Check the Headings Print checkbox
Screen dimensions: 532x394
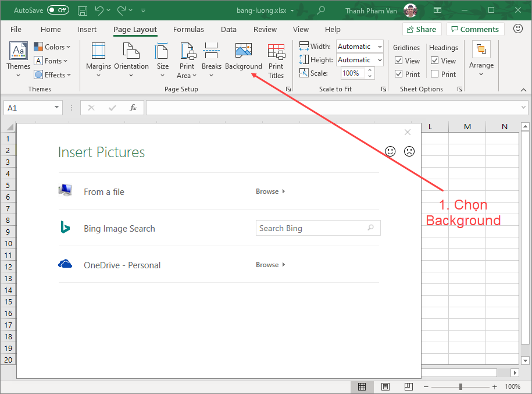click(x=435, y=74)
